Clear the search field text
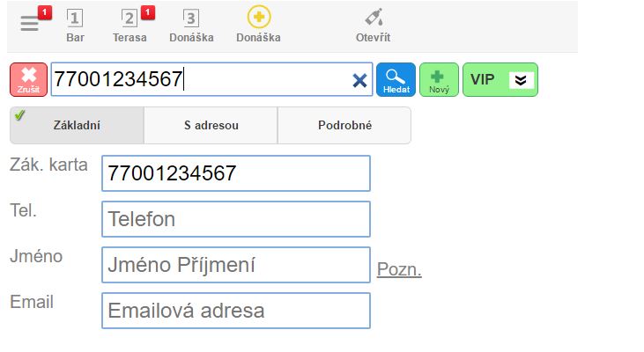The image size is (644, 352). pos(359,80)
